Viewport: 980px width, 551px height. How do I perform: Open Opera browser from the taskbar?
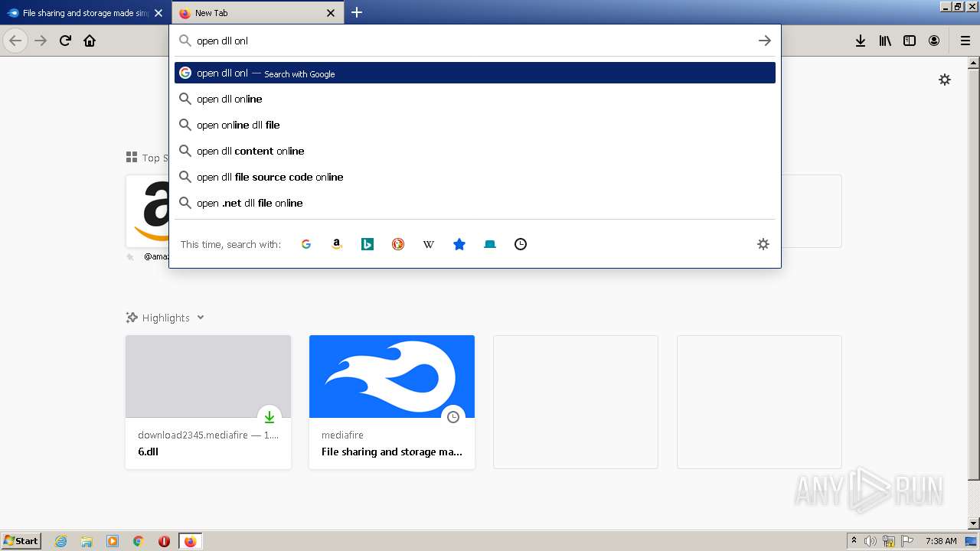pyautogui.click(x=164, y=541)
